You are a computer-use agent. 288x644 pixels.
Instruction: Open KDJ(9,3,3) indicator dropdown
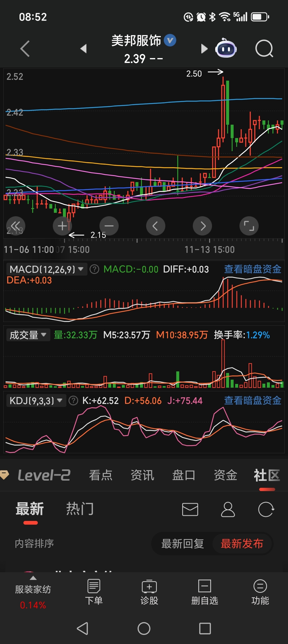click(x=36, y=400)
